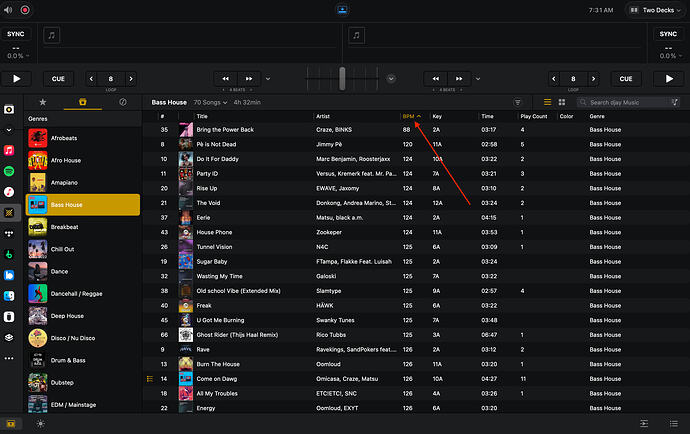This screenshot has height=434, width=690.
Task: Toggle the red record button
Action: coord(25,10)
